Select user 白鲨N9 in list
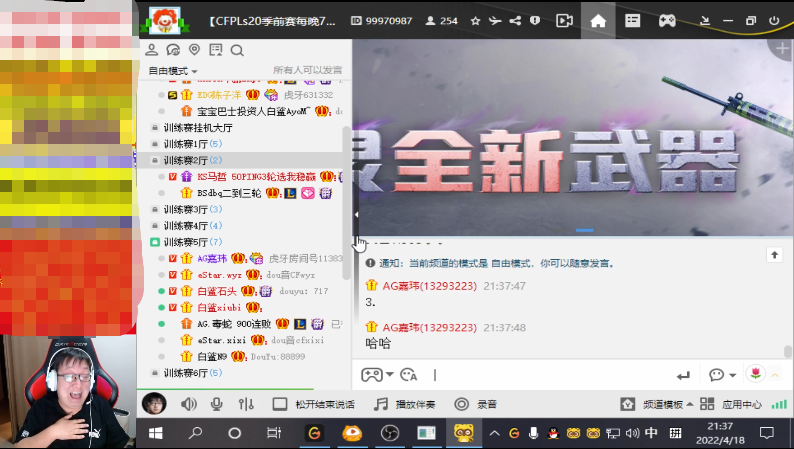The image size is (794, 449). point(212,356)
